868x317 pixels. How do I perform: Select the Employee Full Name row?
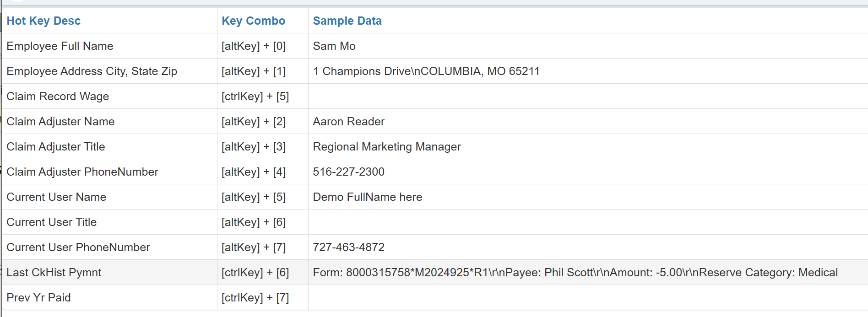pos(60,46)
